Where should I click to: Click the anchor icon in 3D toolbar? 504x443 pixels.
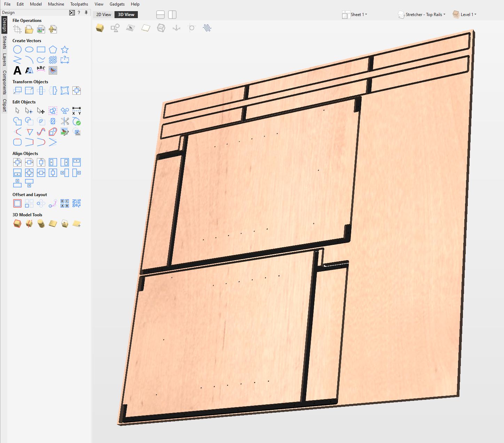[176, 28]
